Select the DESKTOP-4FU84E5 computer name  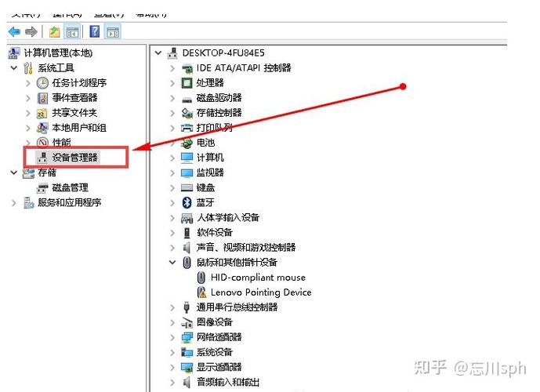click(223, 53)
